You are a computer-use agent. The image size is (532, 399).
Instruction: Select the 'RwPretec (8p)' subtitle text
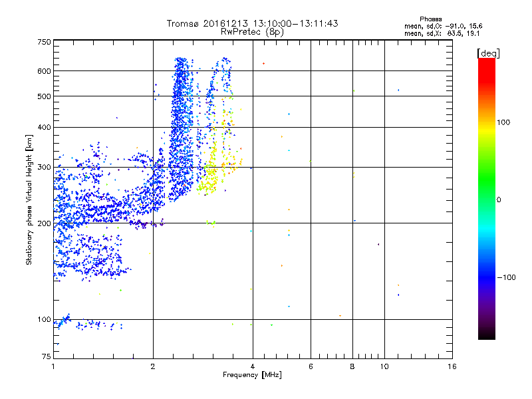(x=252, y=32)
